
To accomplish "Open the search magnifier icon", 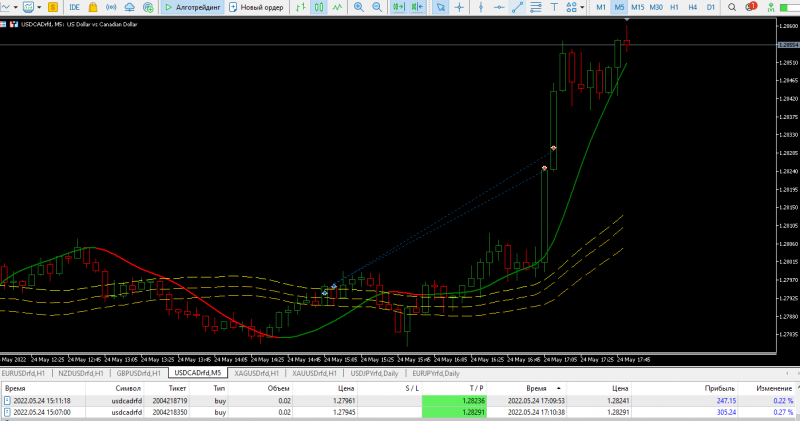I will click(732, 7).
